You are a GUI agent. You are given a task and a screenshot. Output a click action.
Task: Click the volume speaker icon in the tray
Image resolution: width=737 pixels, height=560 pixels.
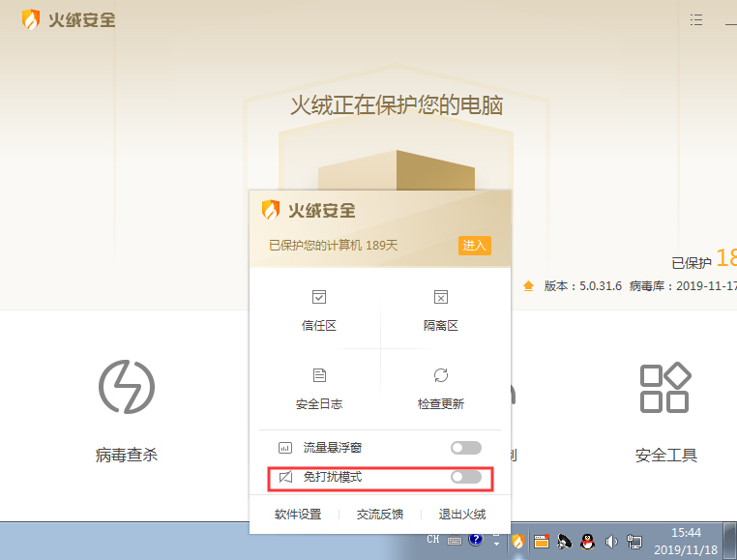coord(611,543)
